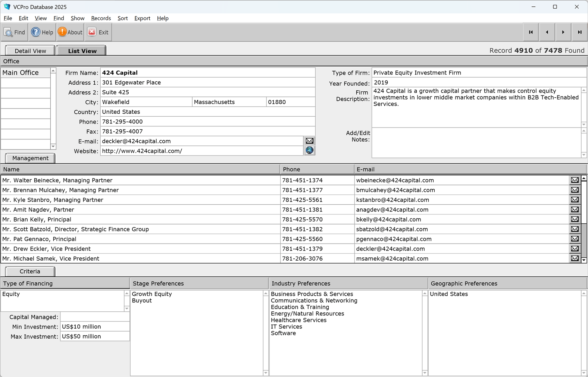Switch to the Detail View tab
Screen dimensions: 588x377
point(30,51)
